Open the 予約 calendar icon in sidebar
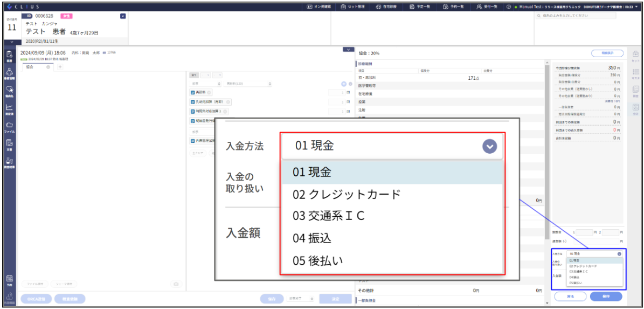The height and width of the screenshot is (309, 644). (10, 280)
